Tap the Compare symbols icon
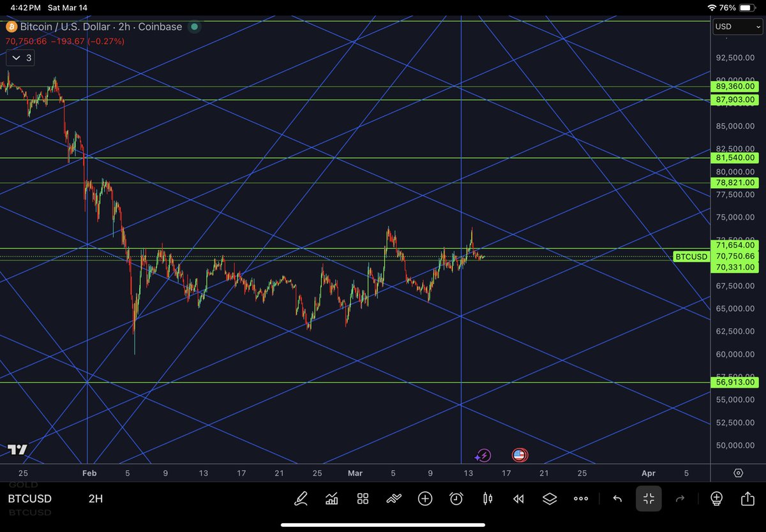The width and height of the screenshot is (766, 532). pos(393,499)
